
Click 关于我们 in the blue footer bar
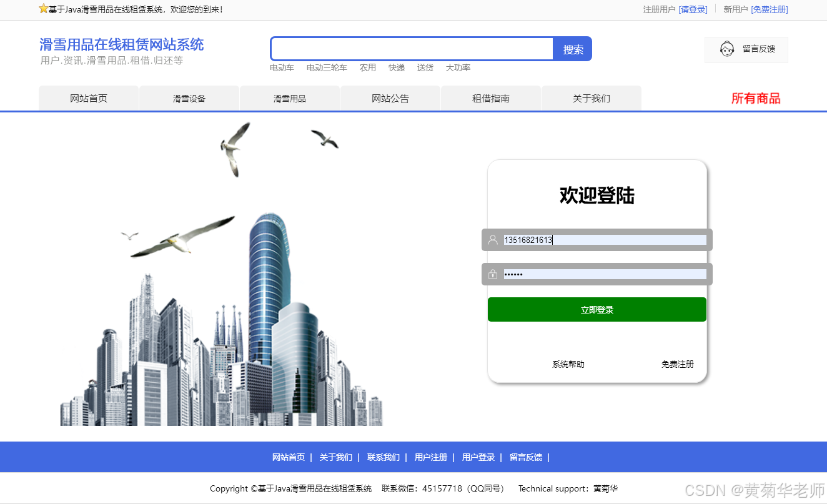pyautogui.click(x=336, y=457)
